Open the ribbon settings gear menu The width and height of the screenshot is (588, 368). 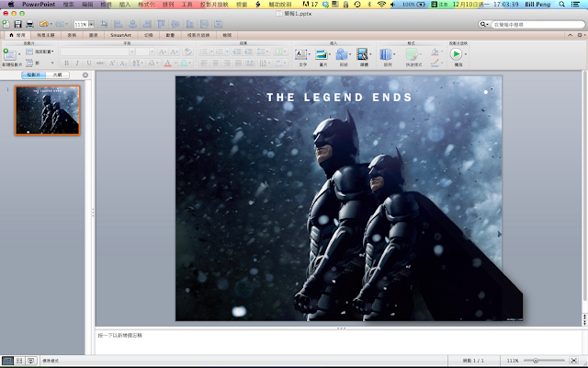coord(581,35)
